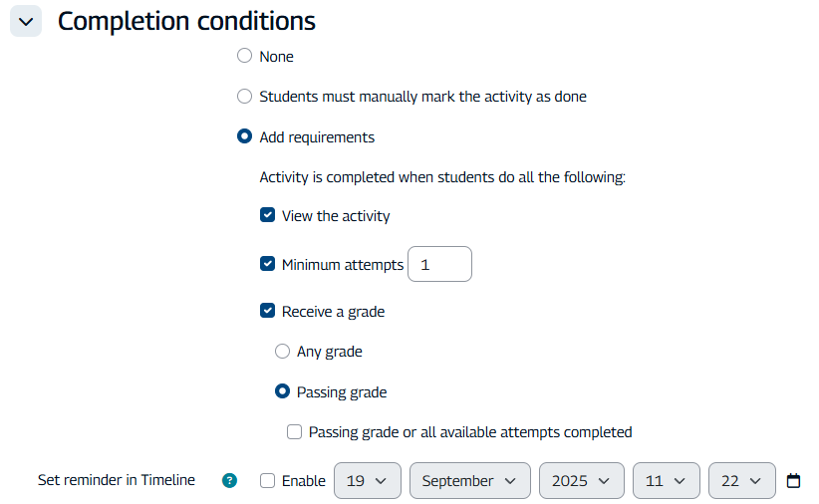Select the Any grade radio option
The image size is (819, 504).
282,352
